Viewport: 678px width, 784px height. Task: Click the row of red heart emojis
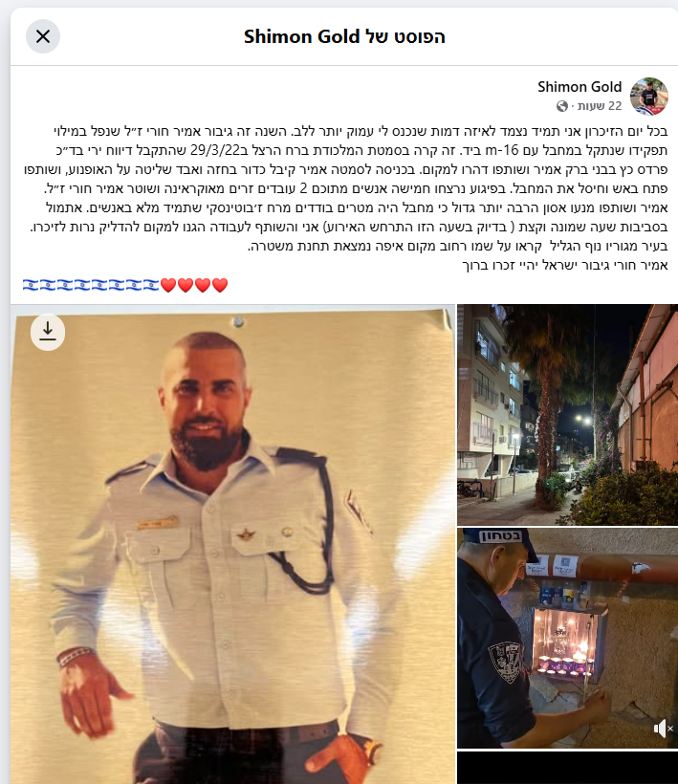tap(194, 285)
